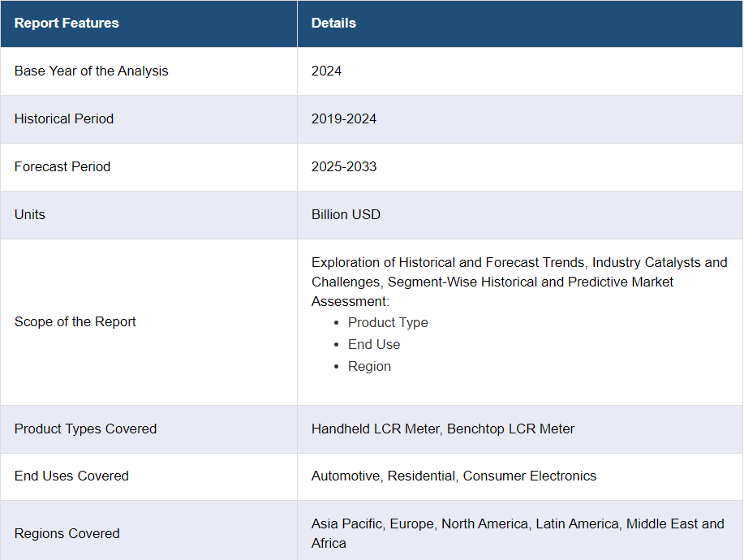Select the "Units" row label
Screen dimensions: 744x560
[x=30, y=214]
